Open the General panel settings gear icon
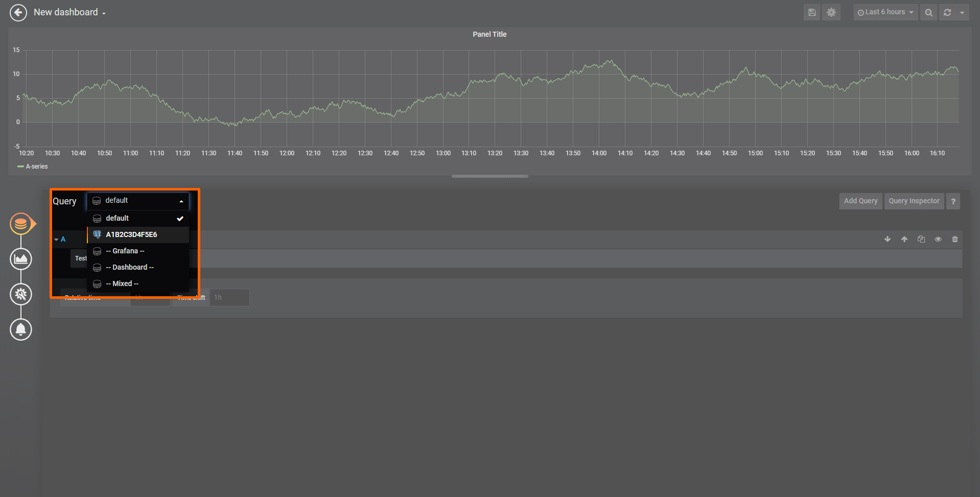Image resolution: width=980 pixels, height=497 pixels. 21,294
